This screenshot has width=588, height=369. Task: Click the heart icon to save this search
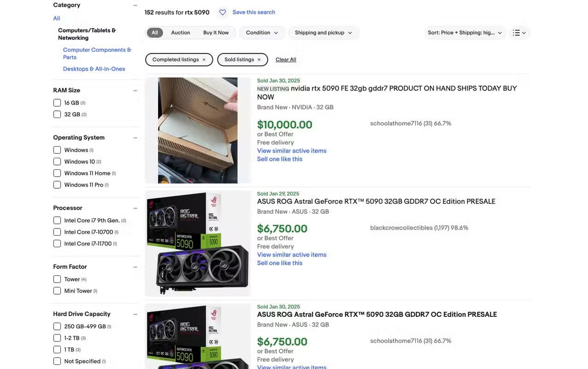click(x=223, y=12)
